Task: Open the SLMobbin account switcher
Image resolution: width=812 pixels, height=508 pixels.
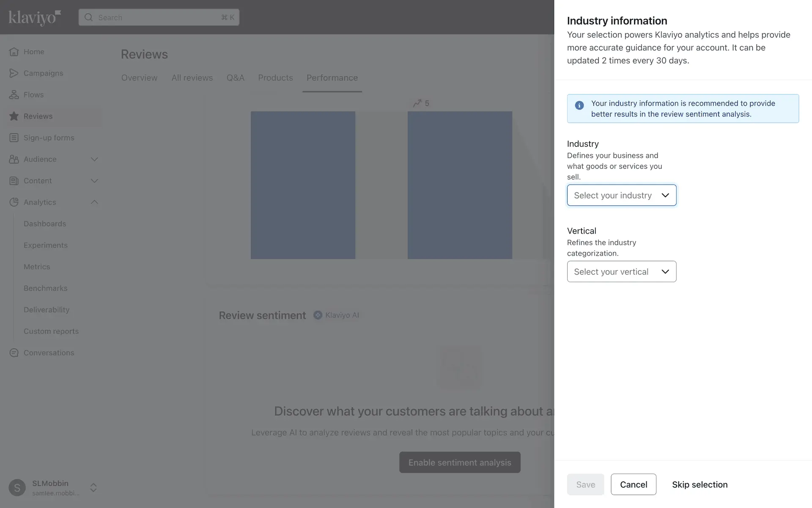Action: pos(93,488)
